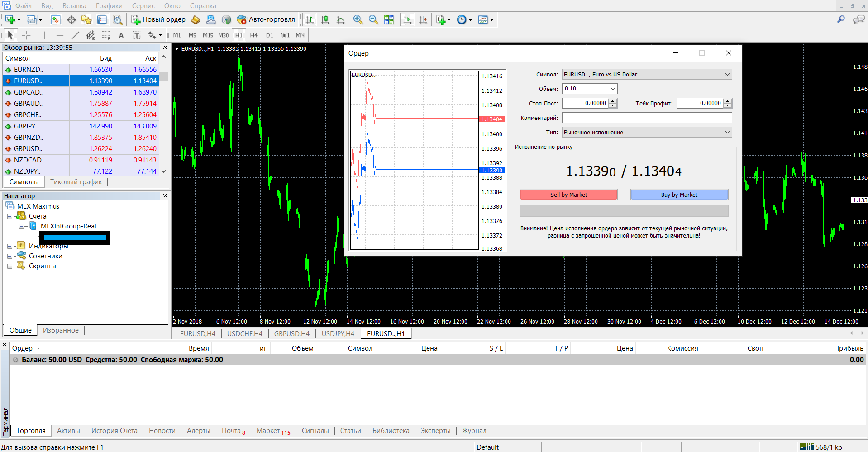Open the Файл menu
The width and height of the screenshot is (868, 452).
pos(23,6)
